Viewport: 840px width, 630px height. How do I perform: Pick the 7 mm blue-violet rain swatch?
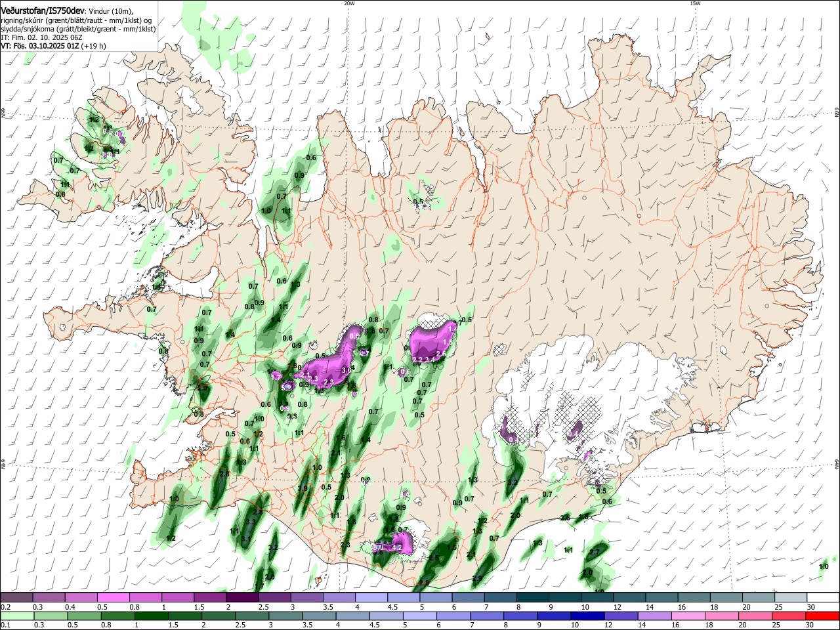click(487, 616)
